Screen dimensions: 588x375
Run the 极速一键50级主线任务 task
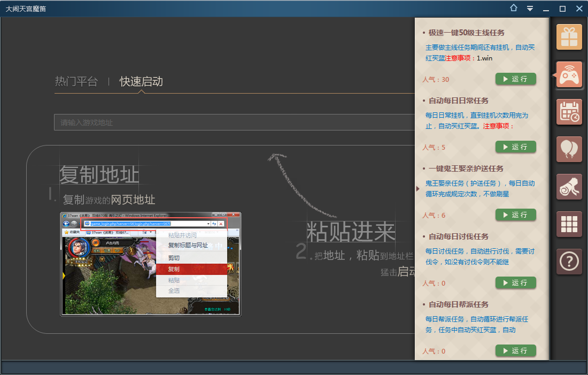pyautogui.click(x=515, y=79)
